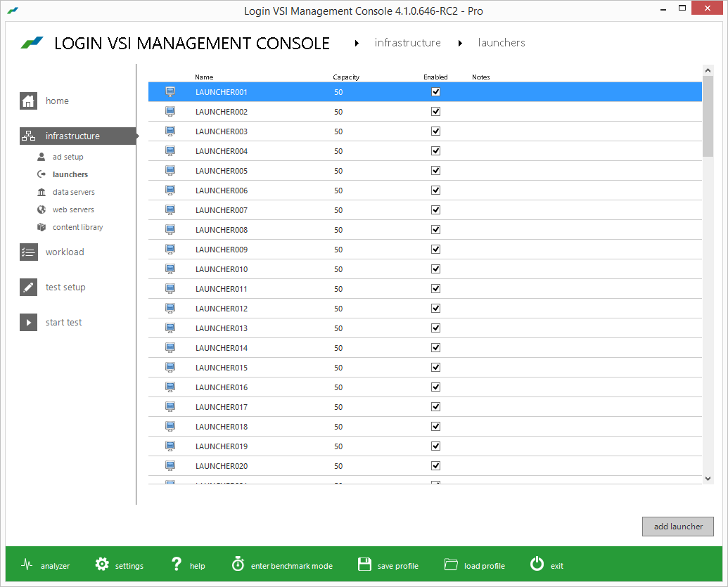
Task: Click the exit power icon
Action: (x=537, y=564)
